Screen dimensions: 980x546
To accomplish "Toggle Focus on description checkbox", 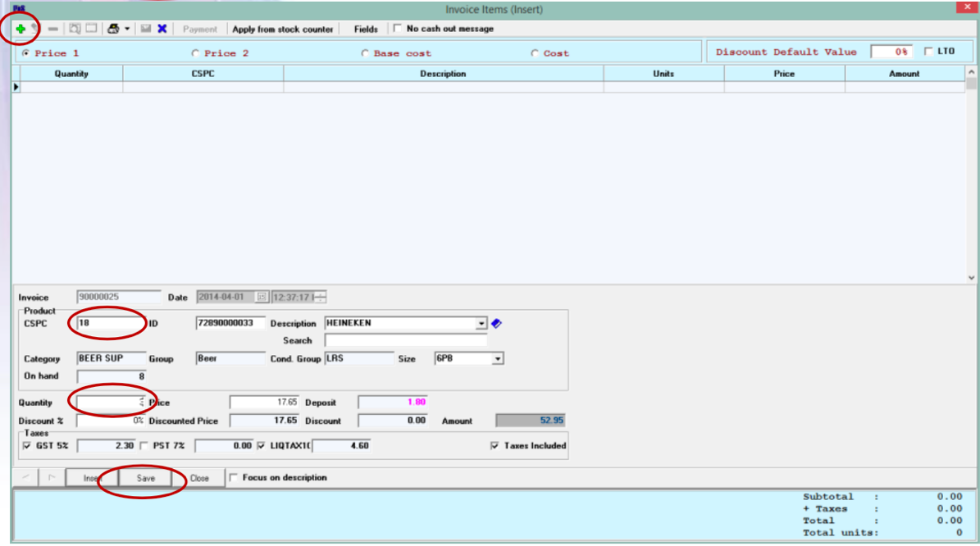I will click(233, 477).
